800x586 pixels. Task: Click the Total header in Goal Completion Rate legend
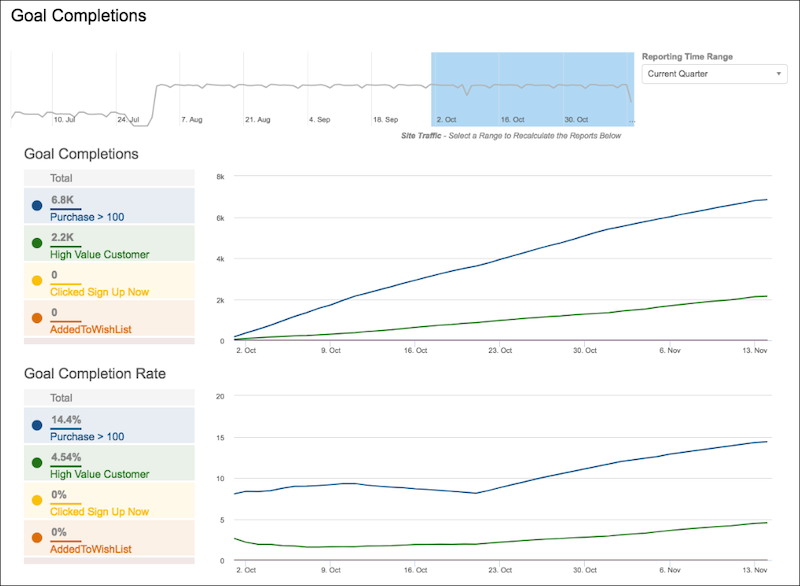tap(61, 398)
